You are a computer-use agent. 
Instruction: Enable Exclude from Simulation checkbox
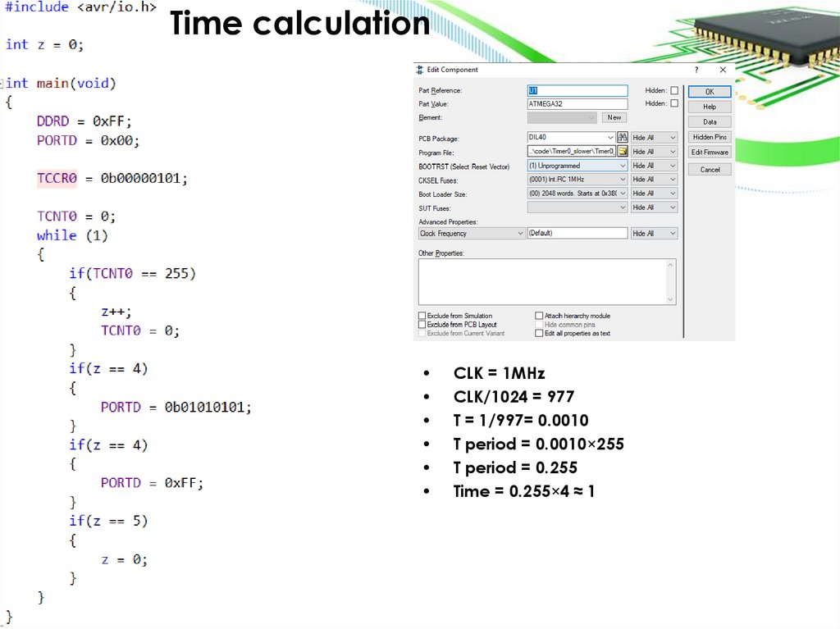pos(422,316)
